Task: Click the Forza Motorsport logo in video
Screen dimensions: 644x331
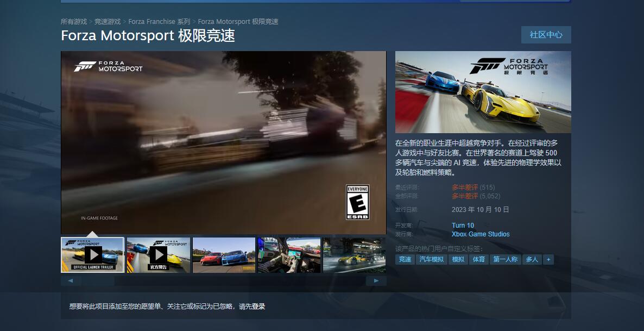Action: 108,66
